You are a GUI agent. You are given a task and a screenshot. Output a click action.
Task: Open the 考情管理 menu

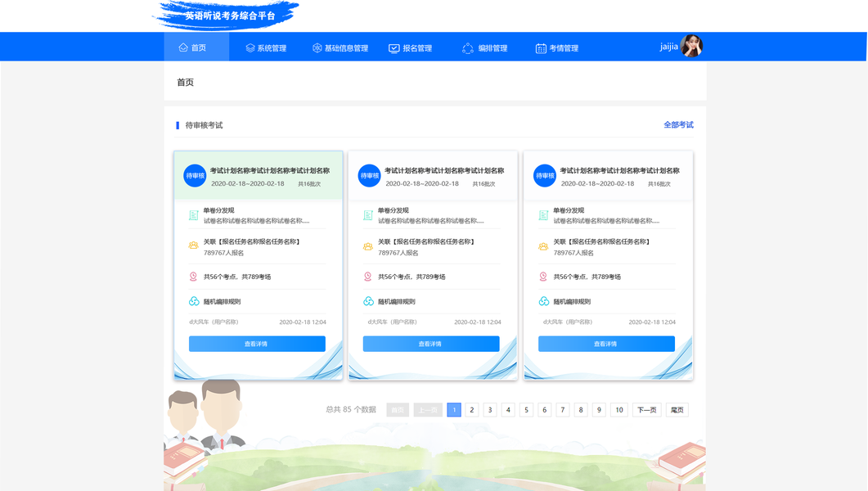pyautogui.click(x=557, y=48)
